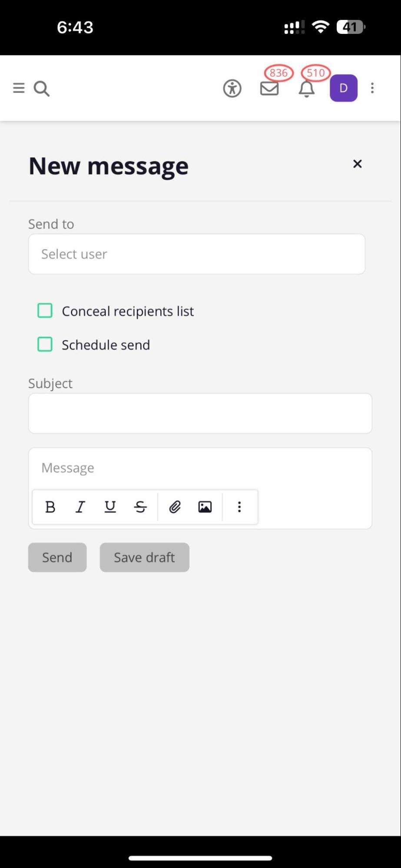
Task: Open the hamburger navigation menu
Action: 19,88
